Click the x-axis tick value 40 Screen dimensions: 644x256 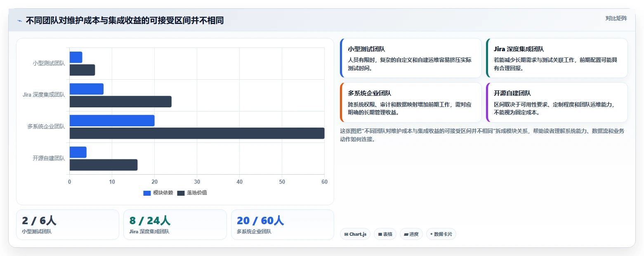click(239, 182)
